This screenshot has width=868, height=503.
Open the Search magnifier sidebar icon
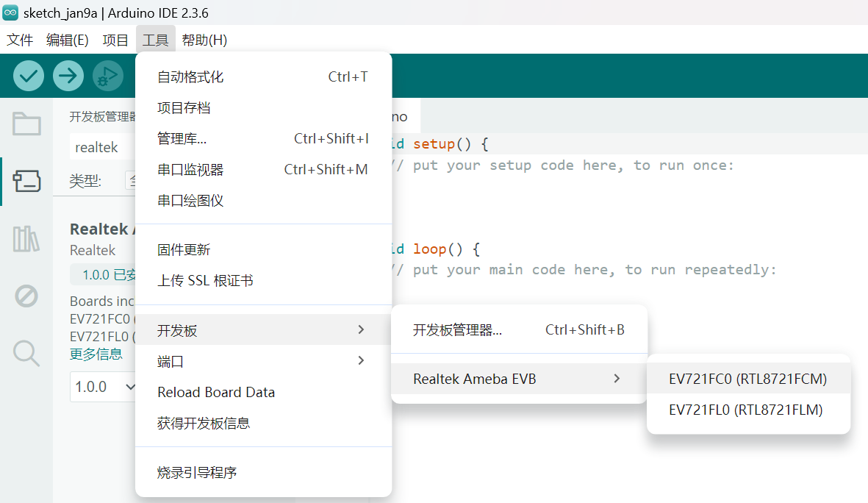(26, 354)
